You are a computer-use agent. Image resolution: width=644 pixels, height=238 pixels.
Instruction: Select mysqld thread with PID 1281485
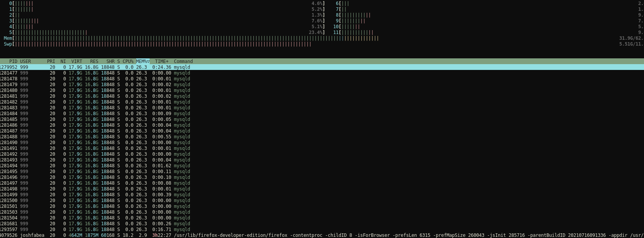pyautogui.click(x=322, y=119)
